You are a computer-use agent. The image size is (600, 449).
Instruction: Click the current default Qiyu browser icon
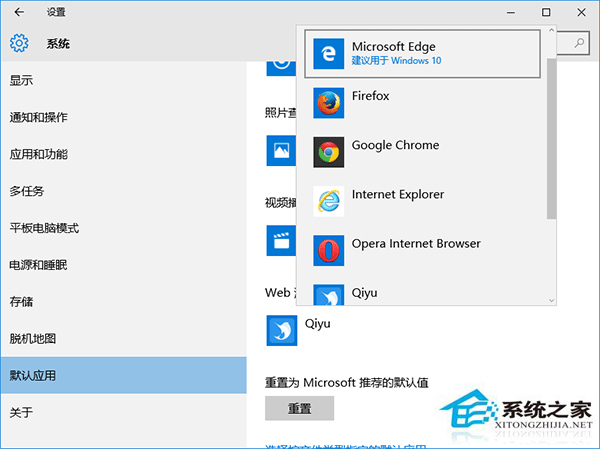[282, 330]
